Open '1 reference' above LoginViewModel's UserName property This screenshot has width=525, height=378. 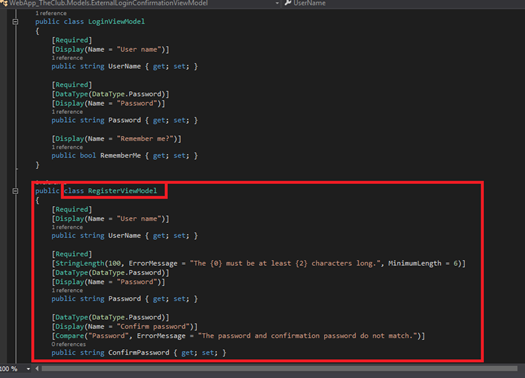[67, 58]
